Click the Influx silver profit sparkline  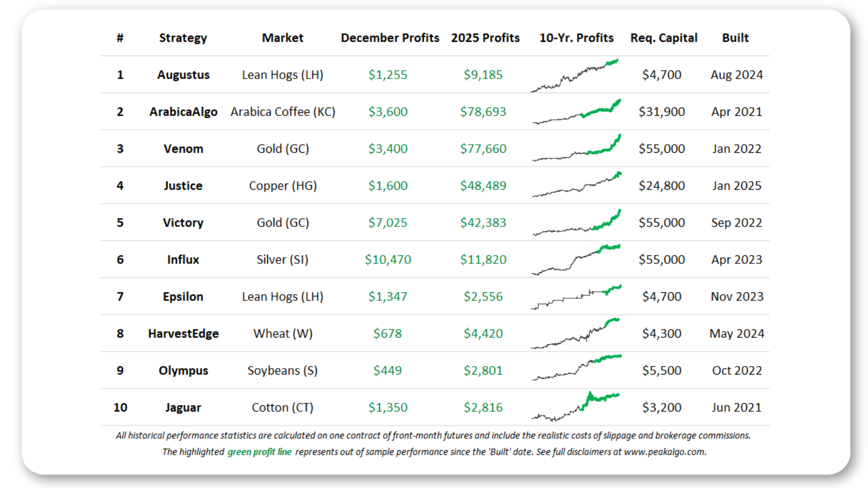576,260
